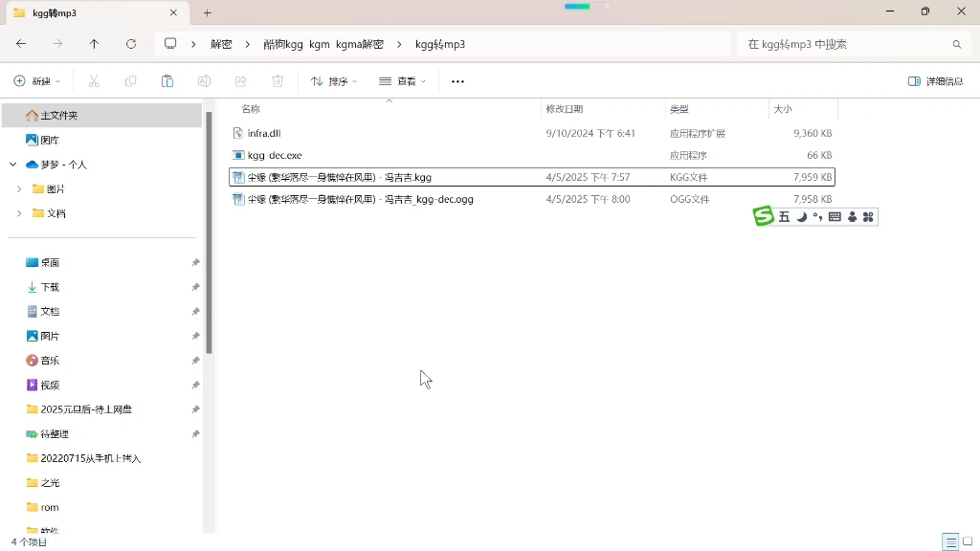Go up one folder level
Image resolution: width=980 pixels, height=551 pixels.
[x=94, y=44]
